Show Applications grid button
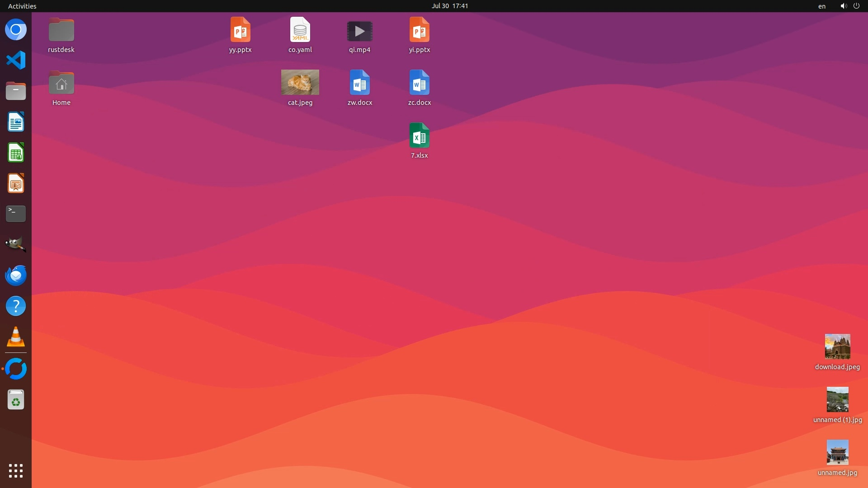Image resolution: width=868 pixels, height=488 pixels. pos(16,471)
